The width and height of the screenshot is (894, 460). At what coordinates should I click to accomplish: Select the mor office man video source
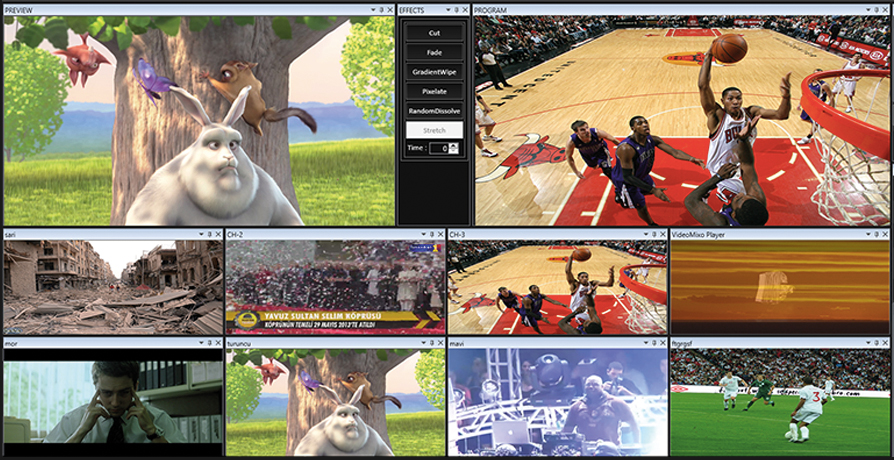[x=113, y=402]
